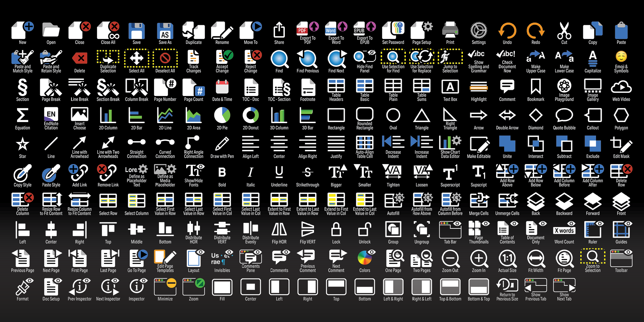Click the Distribute Evenly icon

pyautogui.click(x=251, y=228)
